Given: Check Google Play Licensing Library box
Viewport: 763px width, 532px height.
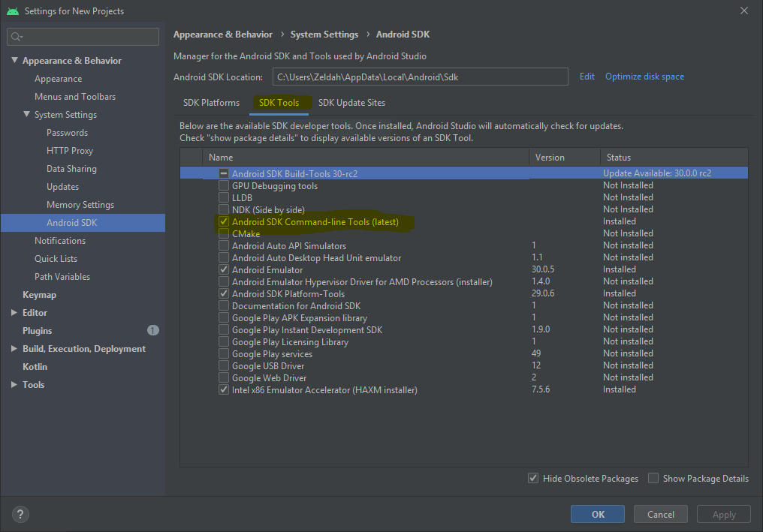Looking at the screenshot, I should coord(223,341).
